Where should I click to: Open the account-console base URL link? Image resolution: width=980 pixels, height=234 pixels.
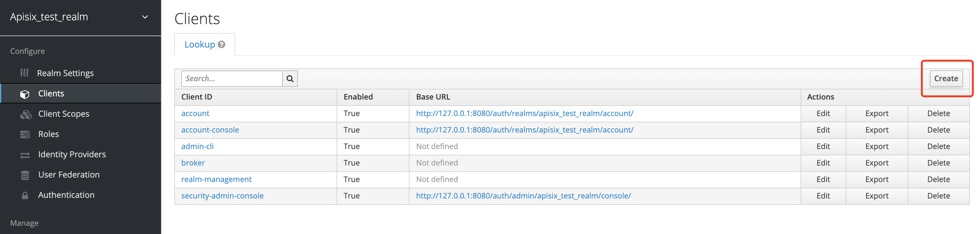524,130
